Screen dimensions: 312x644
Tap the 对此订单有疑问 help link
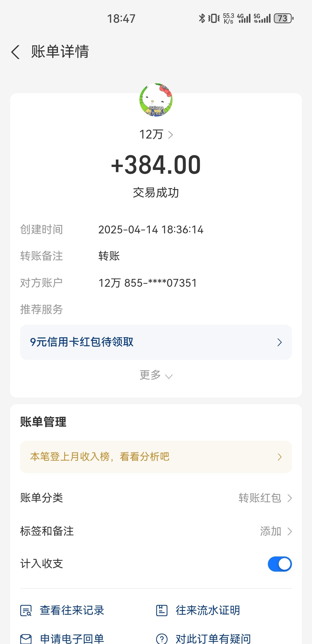click(213, 639)
